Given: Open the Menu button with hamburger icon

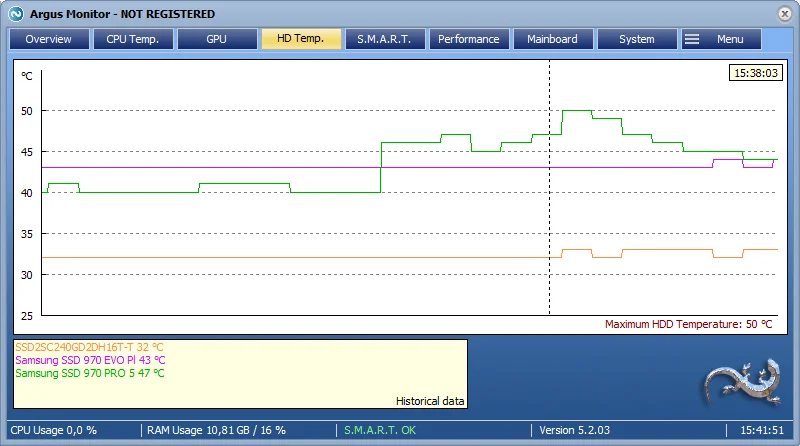Looking at the screenshot, I should 721,39.
